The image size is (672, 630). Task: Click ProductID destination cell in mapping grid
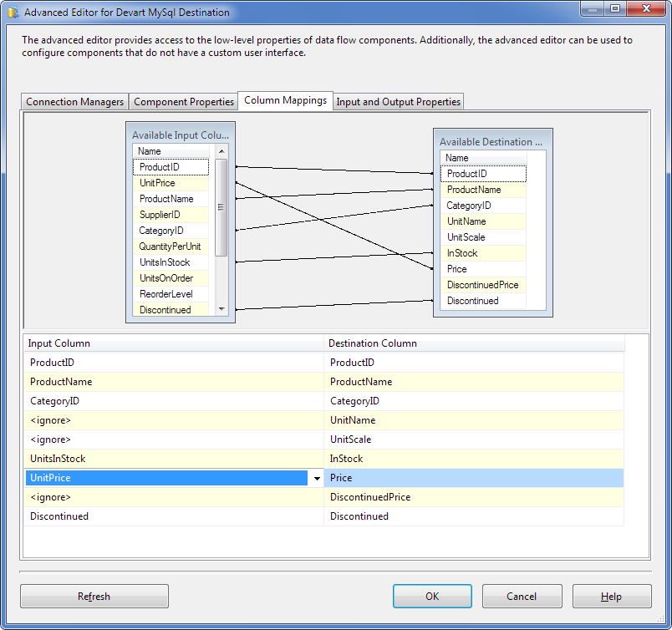point(474,363)
